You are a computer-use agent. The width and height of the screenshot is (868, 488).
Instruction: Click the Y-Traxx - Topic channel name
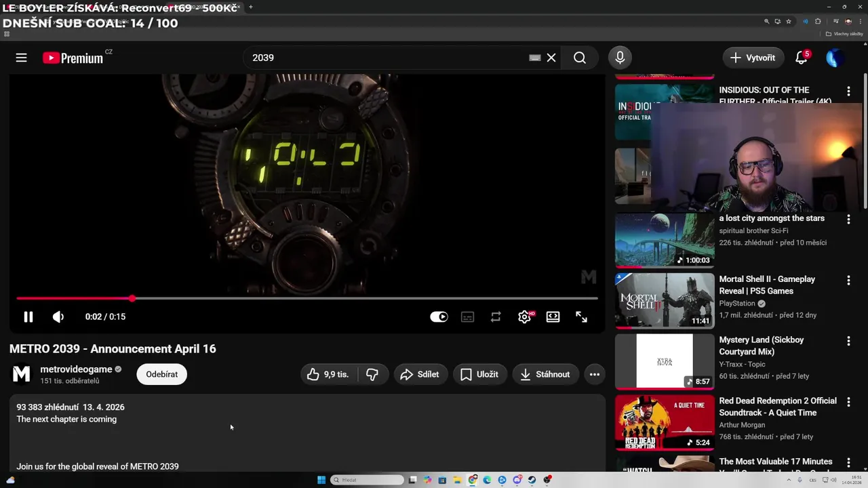pos(742,364)
